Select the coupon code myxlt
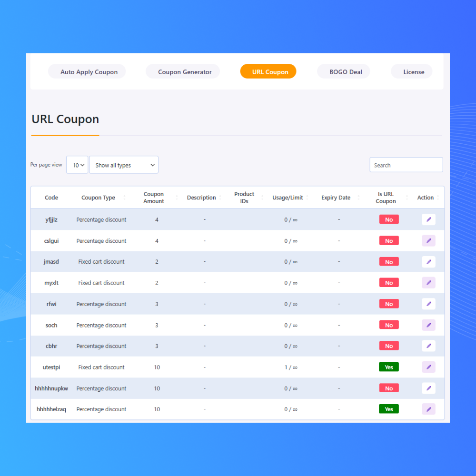This screenshot has width=476, height=476. click(x=51, y=283)
